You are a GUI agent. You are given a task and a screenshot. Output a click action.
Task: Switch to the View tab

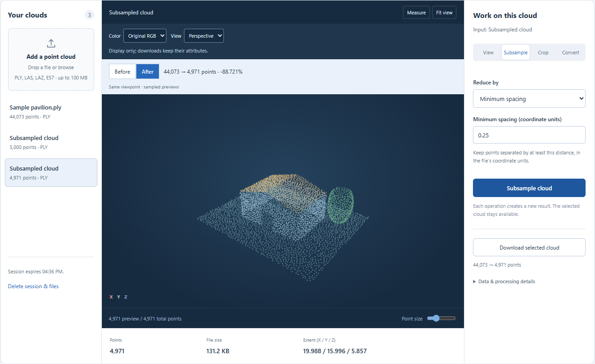coord(488,53)
